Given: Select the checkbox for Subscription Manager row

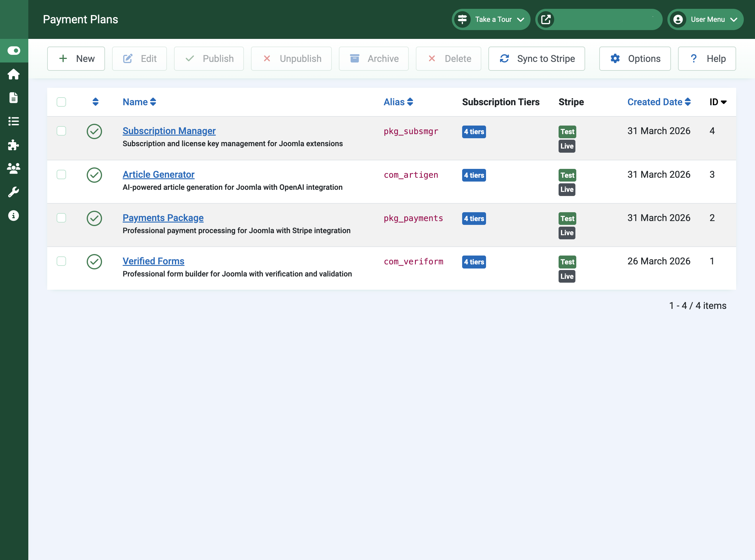Looking at the screenshot, I should click(61, 131).
